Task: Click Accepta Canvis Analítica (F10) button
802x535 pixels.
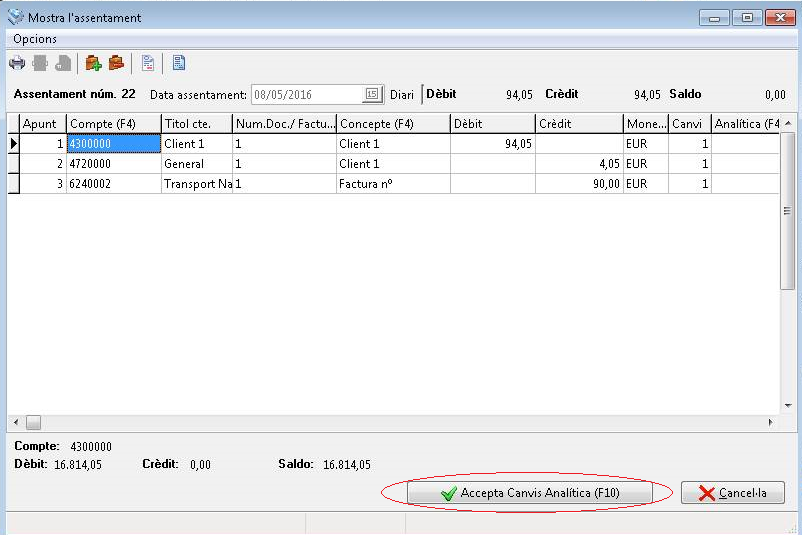Action: (x=529, y=493)
